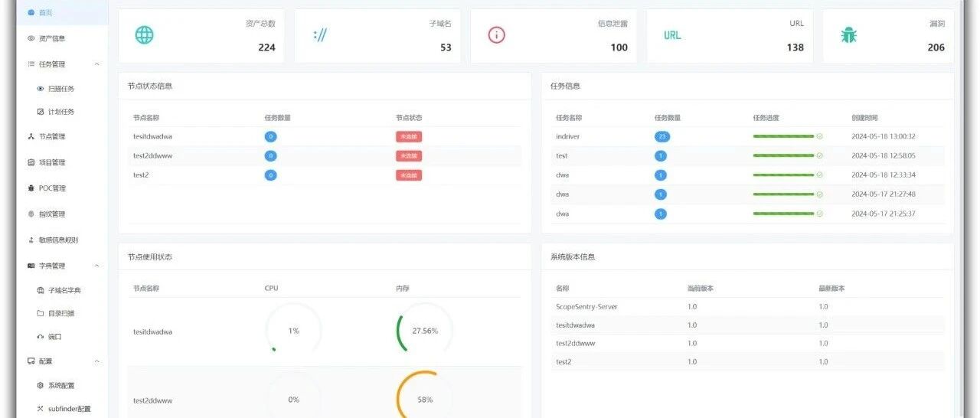Click the 2024-05-18 13:00:32 creation time
980x418 pixels.
(x=884, y=136)
